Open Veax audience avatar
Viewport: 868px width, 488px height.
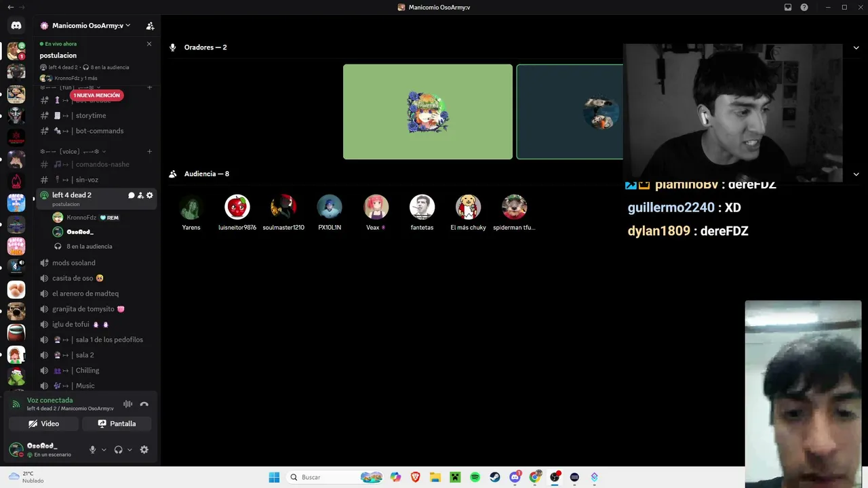(x=376, y=207)
